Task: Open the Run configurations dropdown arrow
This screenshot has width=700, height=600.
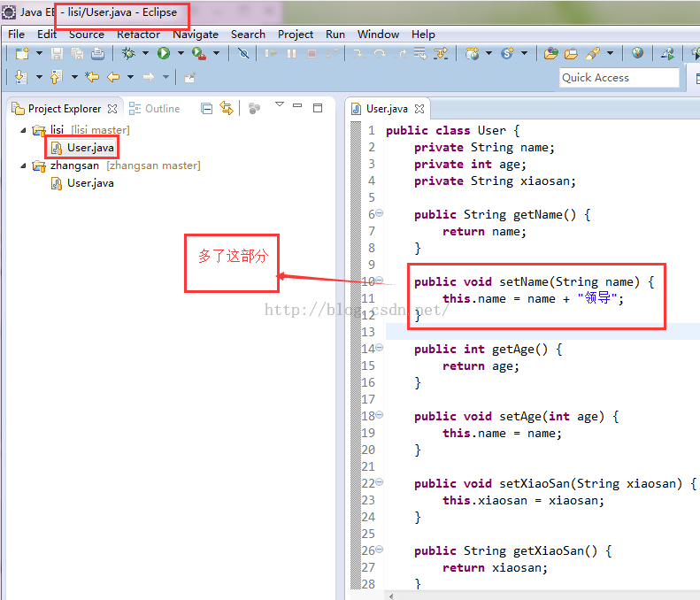Action: pos(181,54)
